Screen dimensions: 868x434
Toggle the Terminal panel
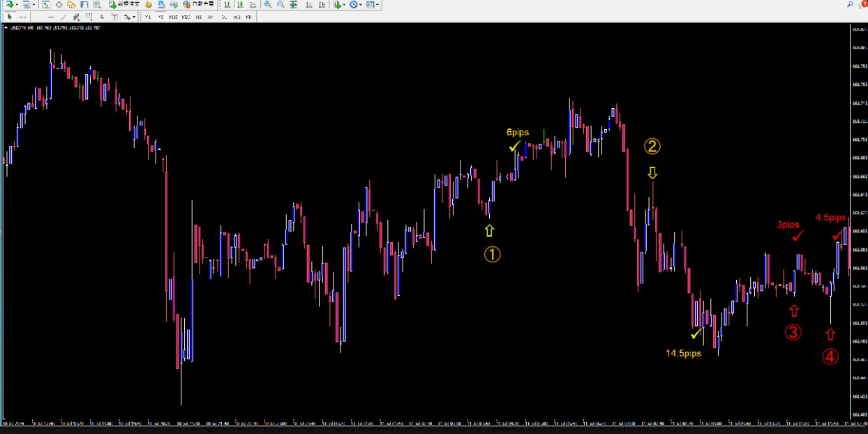pos(84,4)
